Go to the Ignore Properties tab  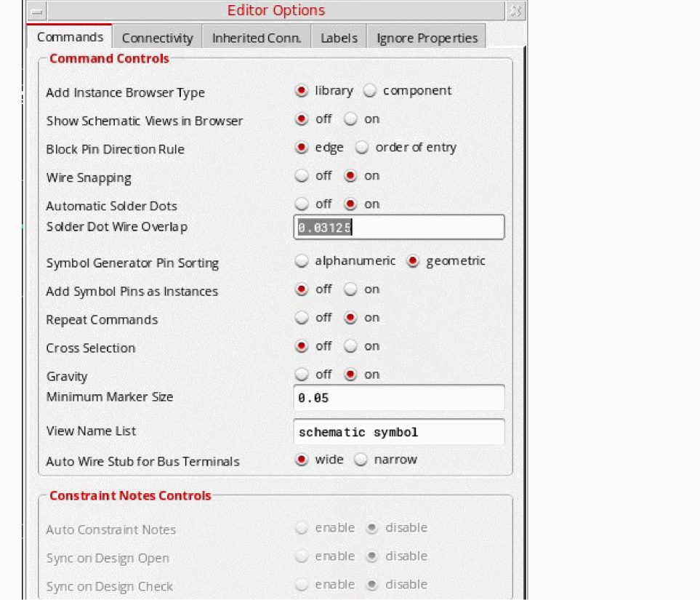[x=427, y=38]
